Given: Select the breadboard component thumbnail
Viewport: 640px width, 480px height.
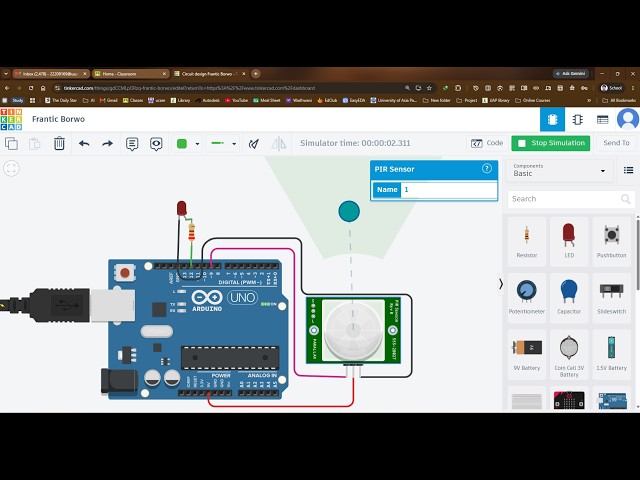Looking at the screenshot, I should pos(527,400).
